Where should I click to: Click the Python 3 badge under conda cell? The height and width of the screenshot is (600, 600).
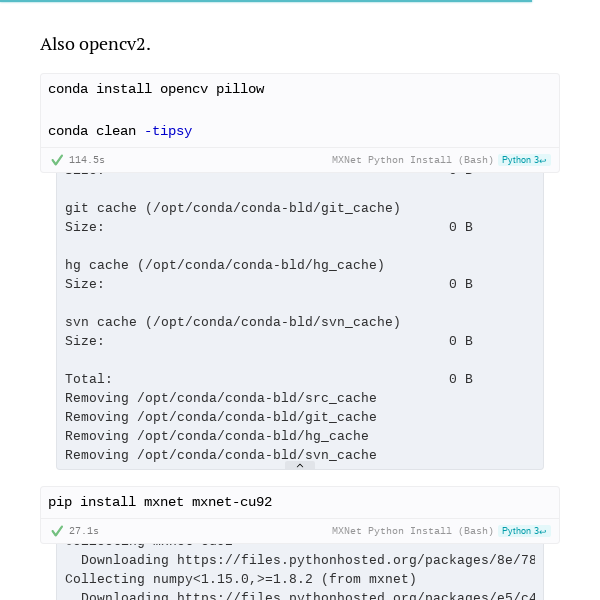(524, 160)
